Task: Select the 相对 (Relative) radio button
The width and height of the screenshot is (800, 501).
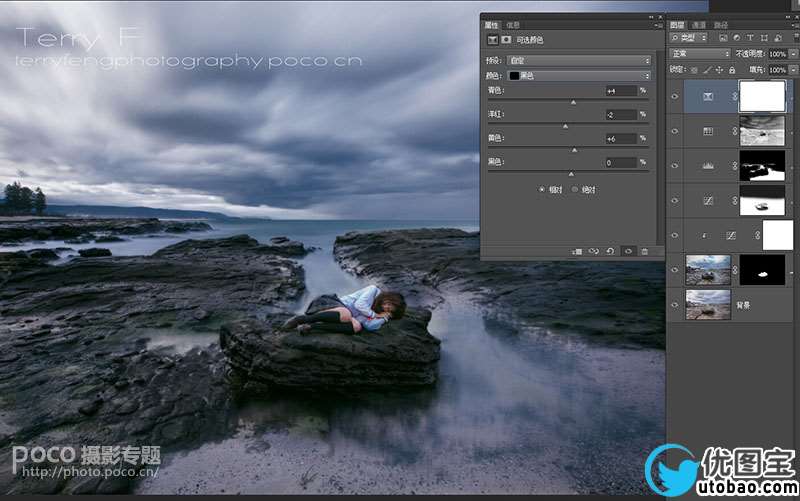Action: (x=542, y=189)
